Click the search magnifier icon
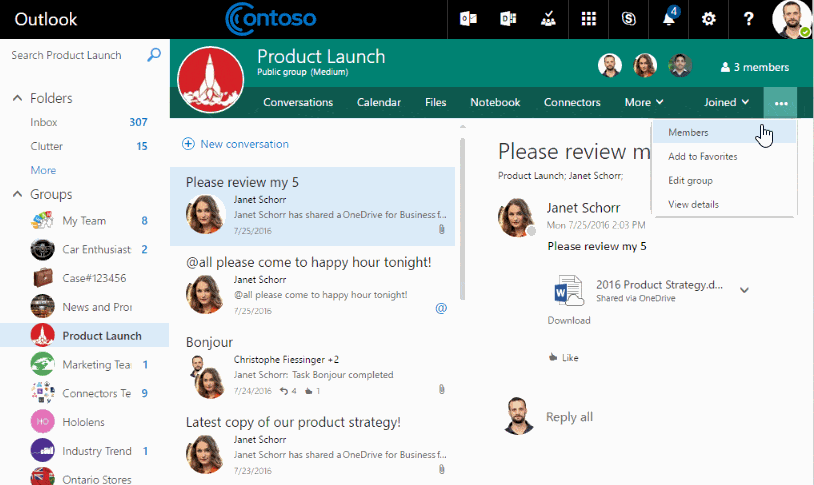 click(x=153, y=55)
